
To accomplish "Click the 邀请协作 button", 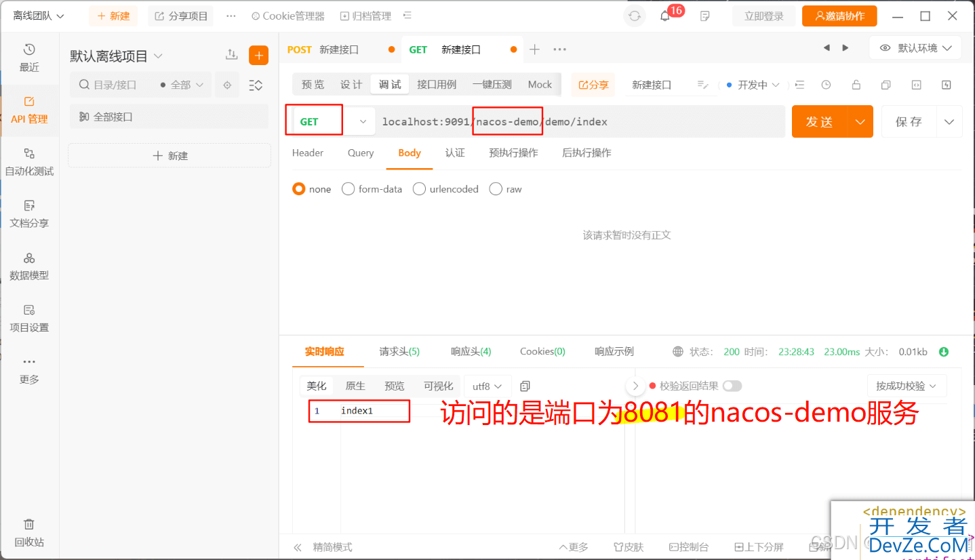I will (x=839, y=16).
